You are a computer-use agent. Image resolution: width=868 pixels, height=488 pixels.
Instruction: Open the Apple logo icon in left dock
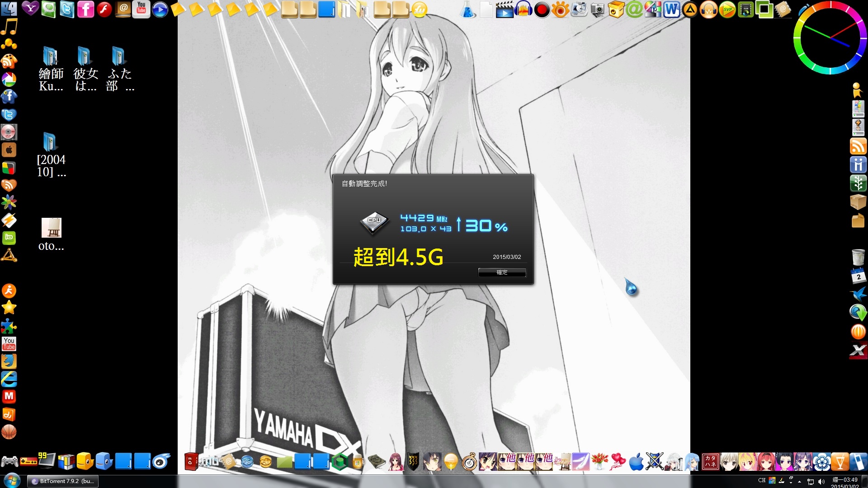9,150
